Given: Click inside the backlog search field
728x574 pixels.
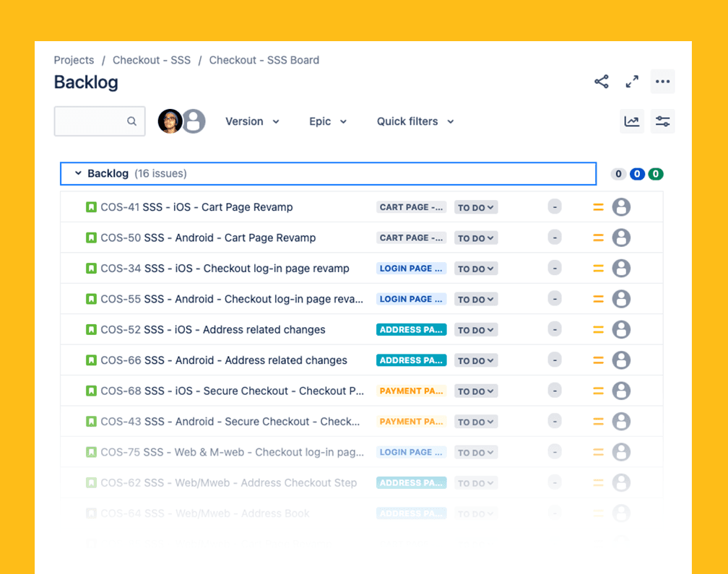Looking at the screenshot, I should tap(94, 121).
